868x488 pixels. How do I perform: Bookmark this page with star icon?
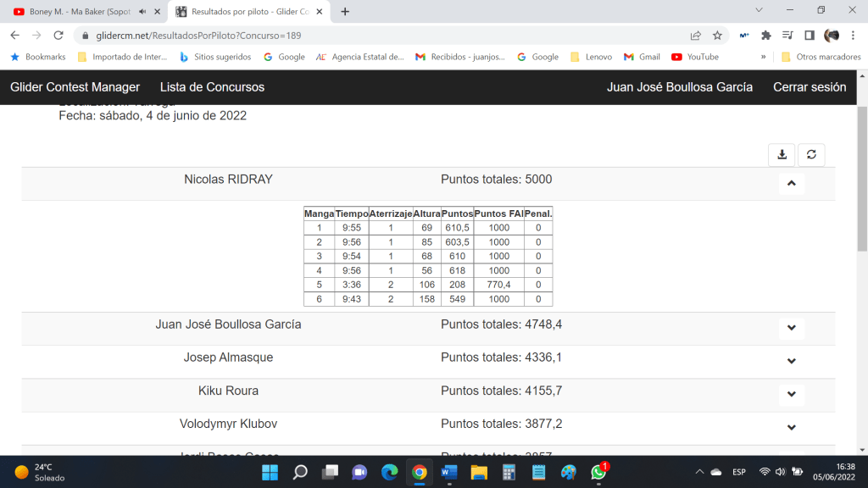click(717, 36)
